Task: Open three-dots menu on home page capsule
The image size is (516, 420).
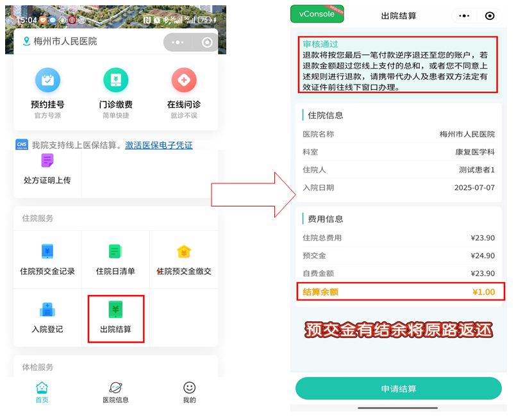Action: click(178, 43)
